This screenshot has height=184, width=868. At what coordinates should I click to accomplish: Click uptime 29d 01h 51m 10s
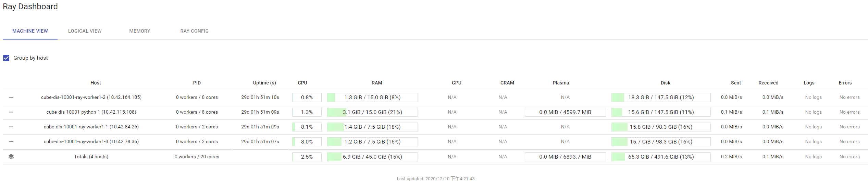click(x=260, y=97)
